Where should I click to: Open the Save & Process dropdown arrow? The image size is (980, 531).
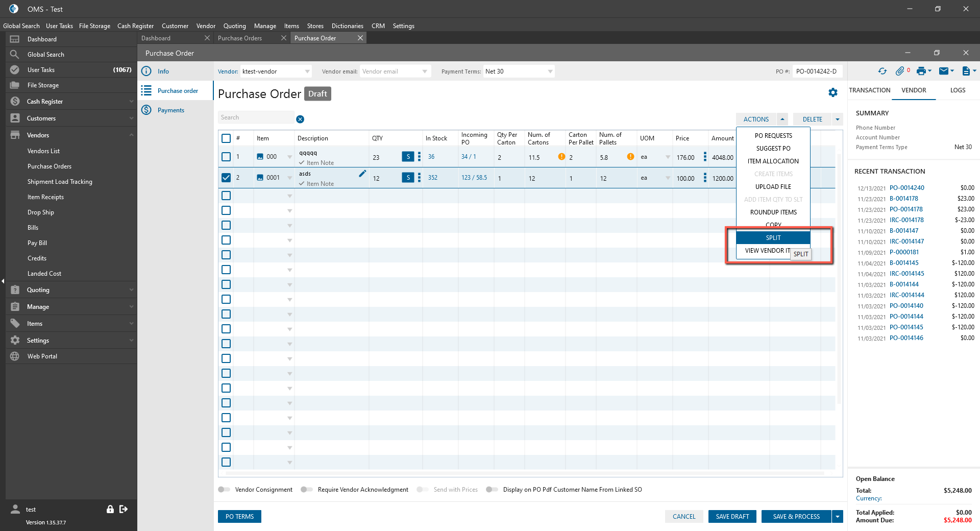[837, 517]
